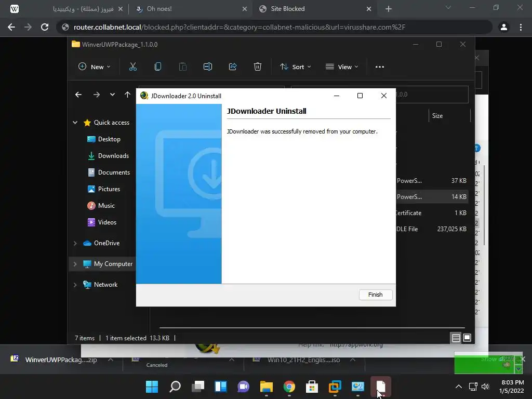Click the Finish button in JDownloader Uninstall
Image resolution: width=532 pixels, height=399 pixels.
[x=376, y=295]
